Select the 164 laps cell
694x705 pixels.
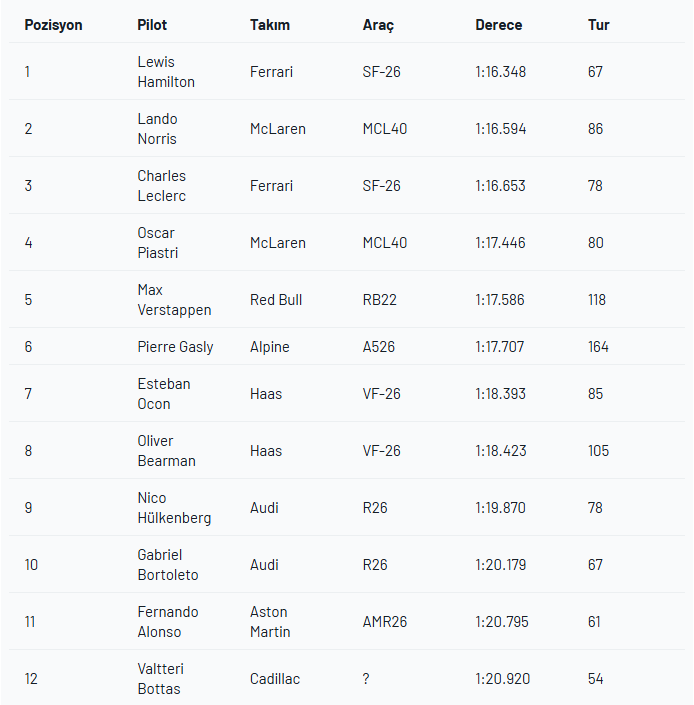click(599, 347)
